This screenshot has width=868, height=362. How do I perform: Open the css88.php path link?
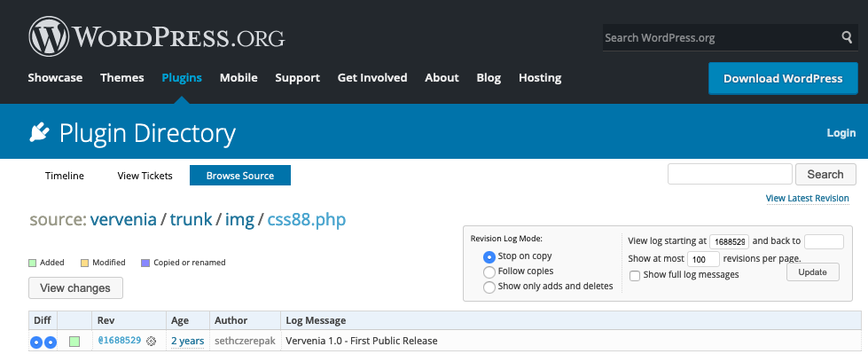pyautogui.click(x=307, y=219)
